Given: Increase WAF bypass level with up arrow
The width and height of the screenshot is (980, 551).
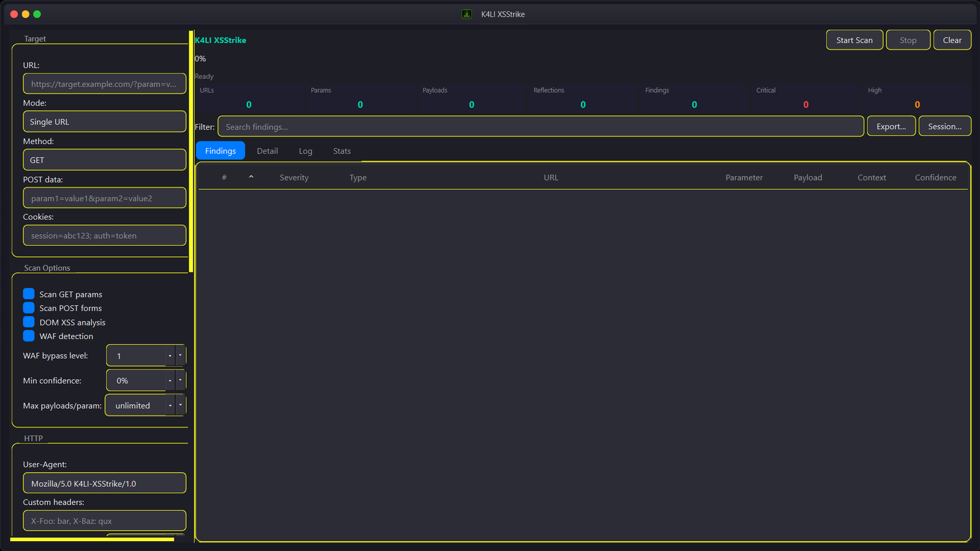Looking at the screenshot, I should [x=170, y=356].
